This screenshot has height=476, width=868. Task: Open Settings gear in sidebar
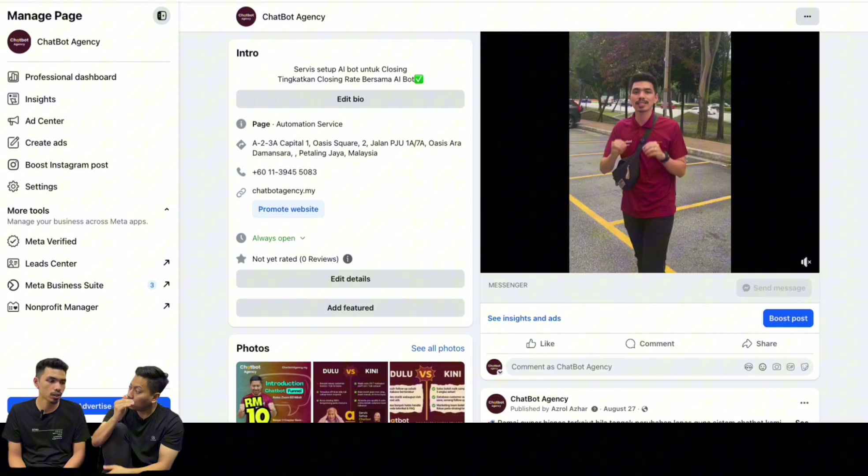coord(13,186)
